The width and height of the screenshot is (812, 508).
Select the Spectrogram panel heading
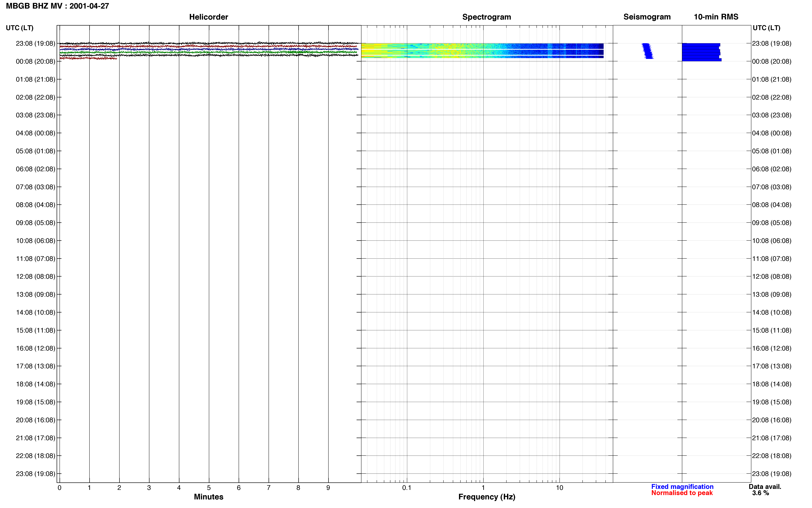click(487, 17)
